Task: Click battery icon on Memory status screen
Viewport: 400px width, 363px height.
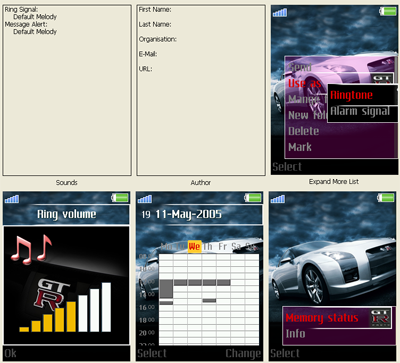Action: click(386, 198)
